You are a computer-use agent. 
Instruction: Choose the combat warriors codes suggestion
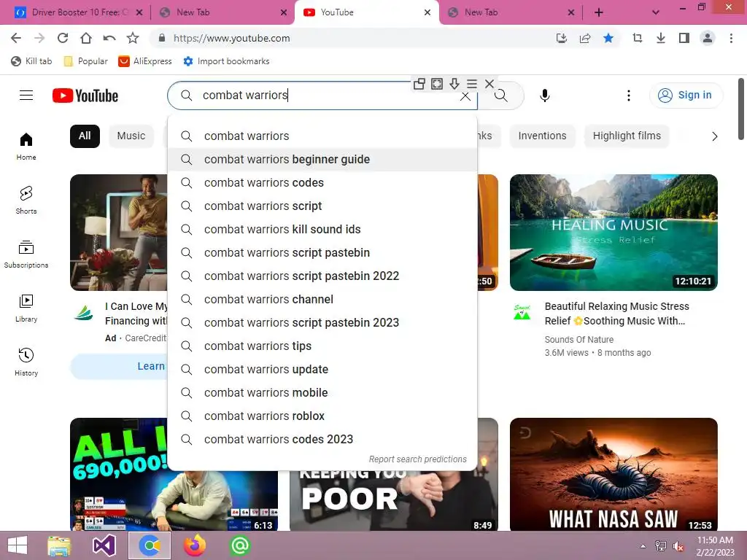tap(322, 182)
